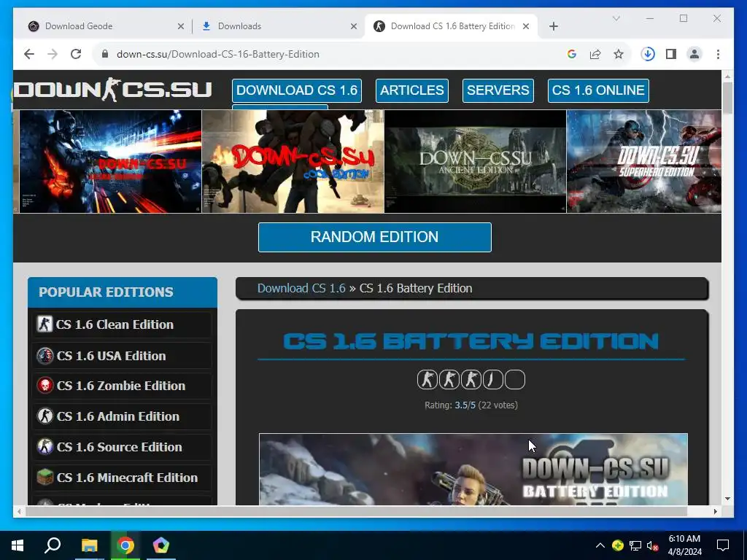Rate two stars with second rating icon
747x560 pixels.
point(449,379)
